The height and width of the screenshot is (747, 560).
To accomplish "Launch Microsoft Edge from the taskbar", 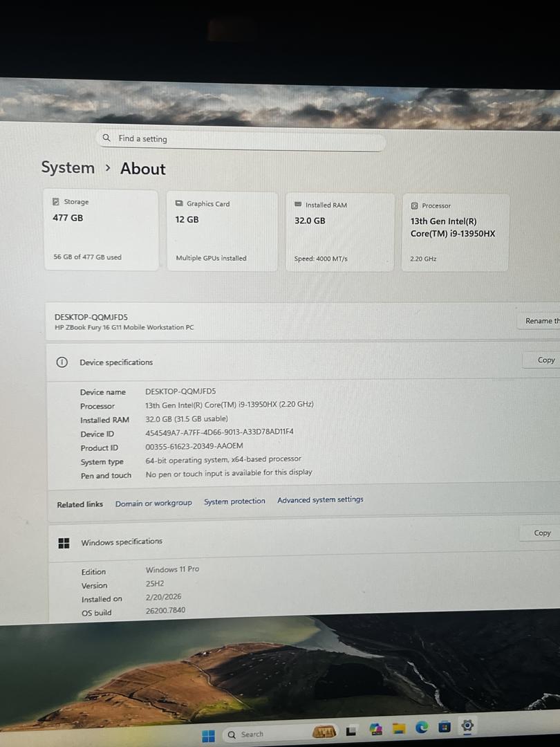I will [422, 727].
